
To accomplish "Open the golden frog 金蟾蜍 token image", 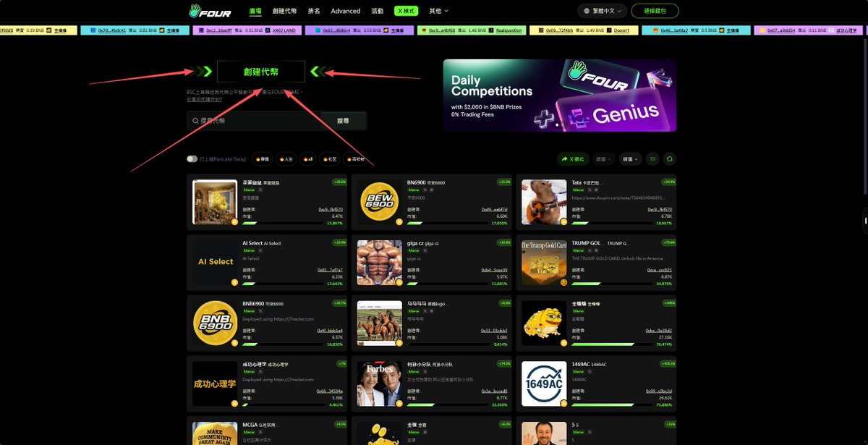I will click(543, 323).
